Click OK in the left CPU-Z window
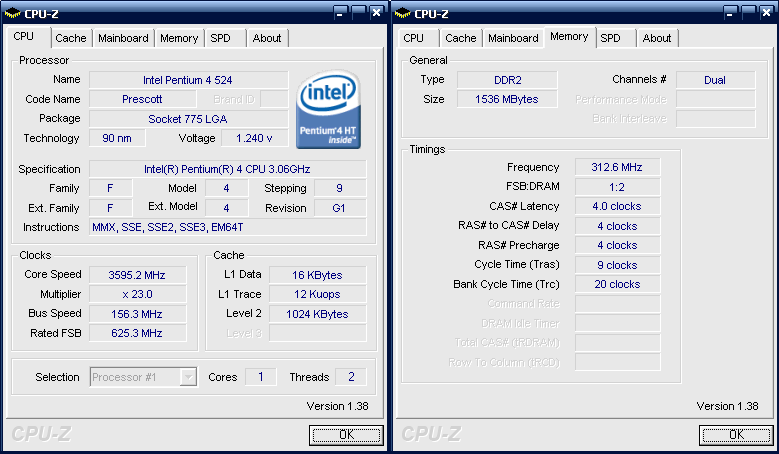779x454 pixels. point(346,435)
